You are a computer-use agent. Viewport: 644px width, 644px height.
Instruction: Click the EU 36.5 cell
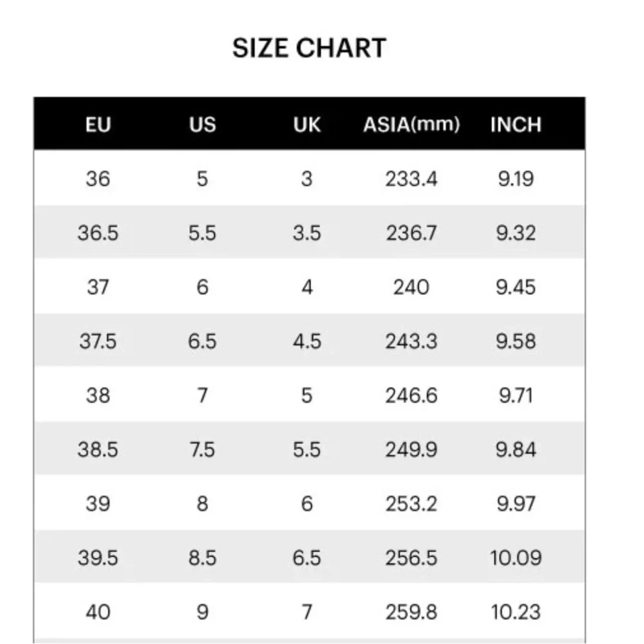pos(98,232)
